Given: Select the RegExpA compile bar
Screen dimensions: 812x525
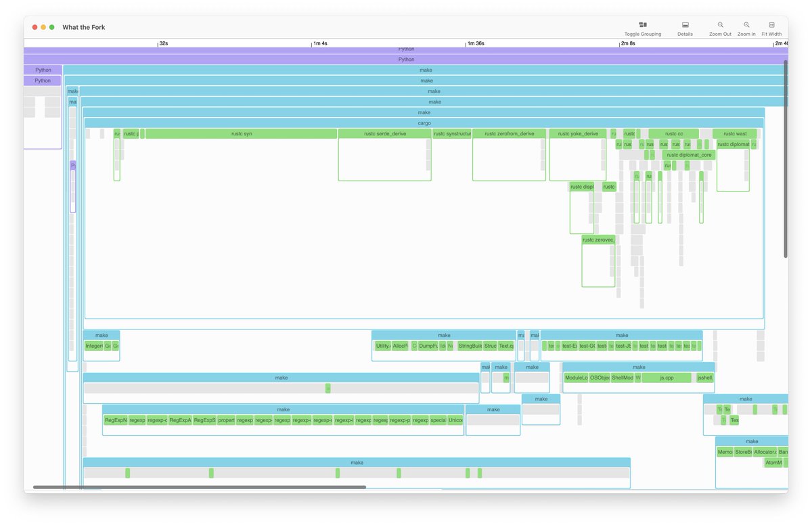Looking at the screenshot, I should click(x=180, y=419).
